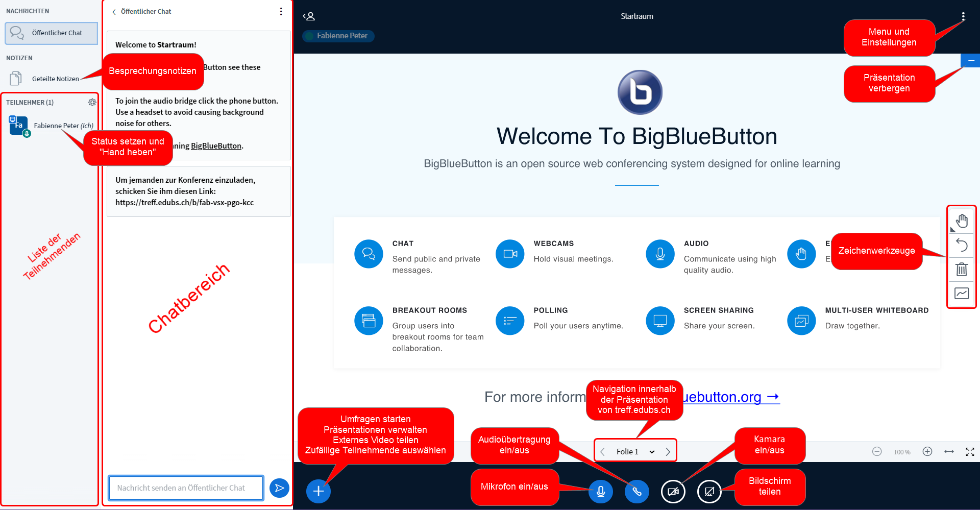980x510 pixels.
Task: Click the undo annotation icon
Action: 962,246
